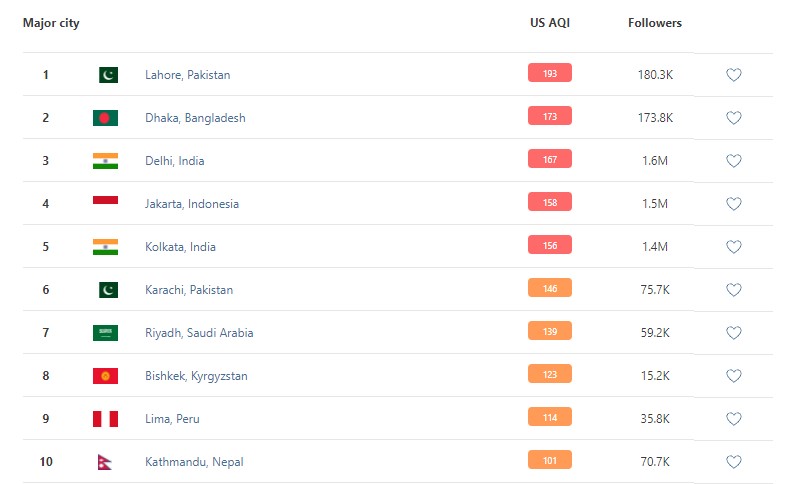This screenshot has height=484, width=791.
Task: Favorite Delhi using its heart icon
Action: [x=733, y=161]
